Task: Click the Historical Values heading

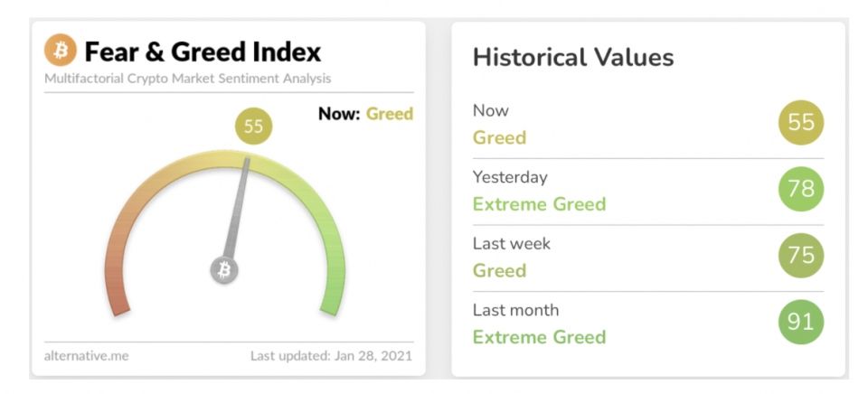Action: click(573, 58)
